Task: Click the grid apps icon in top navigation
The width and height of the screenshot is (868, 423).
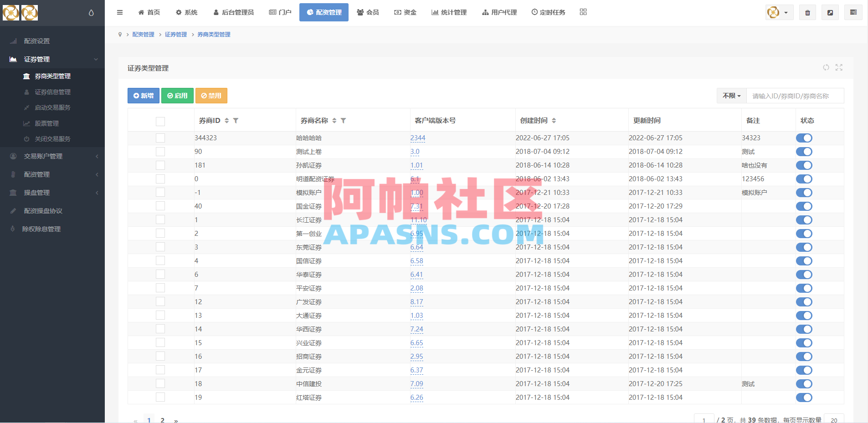Action: (583, 12)
